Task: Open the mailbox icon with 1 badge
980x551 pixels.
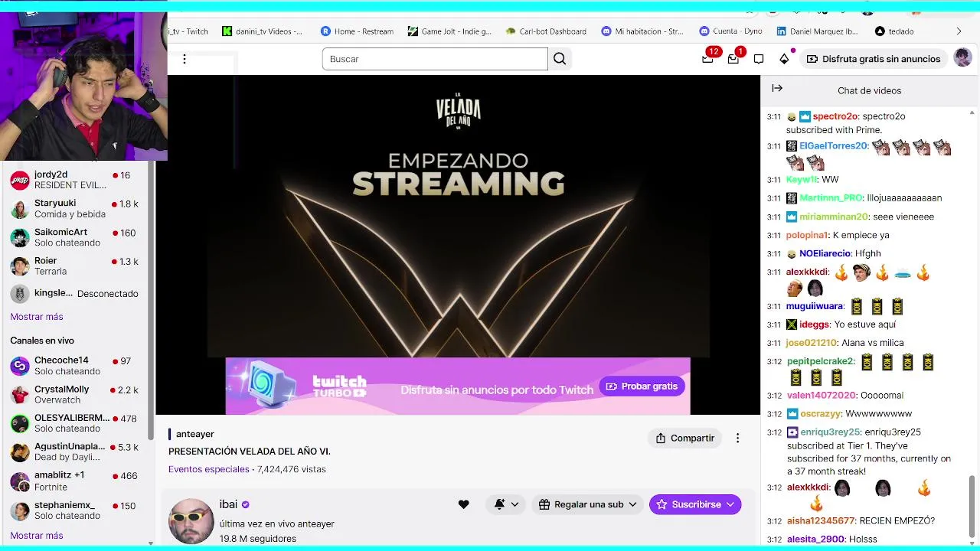Action: coord(733,59)
